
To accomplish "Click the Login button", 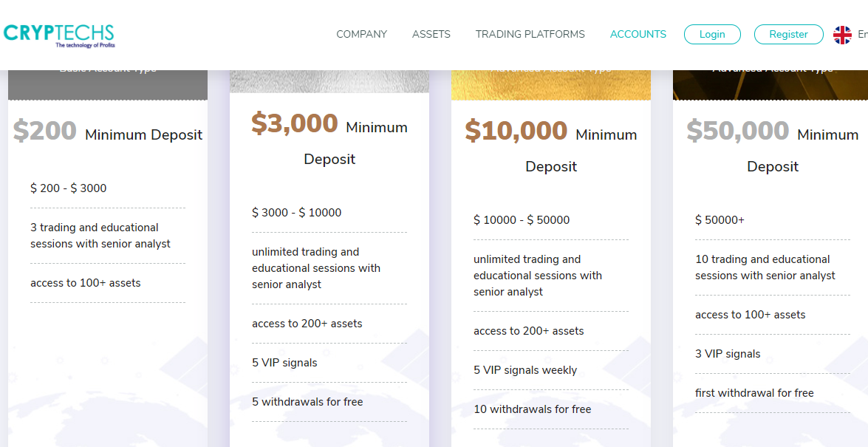I will point(712,34).
